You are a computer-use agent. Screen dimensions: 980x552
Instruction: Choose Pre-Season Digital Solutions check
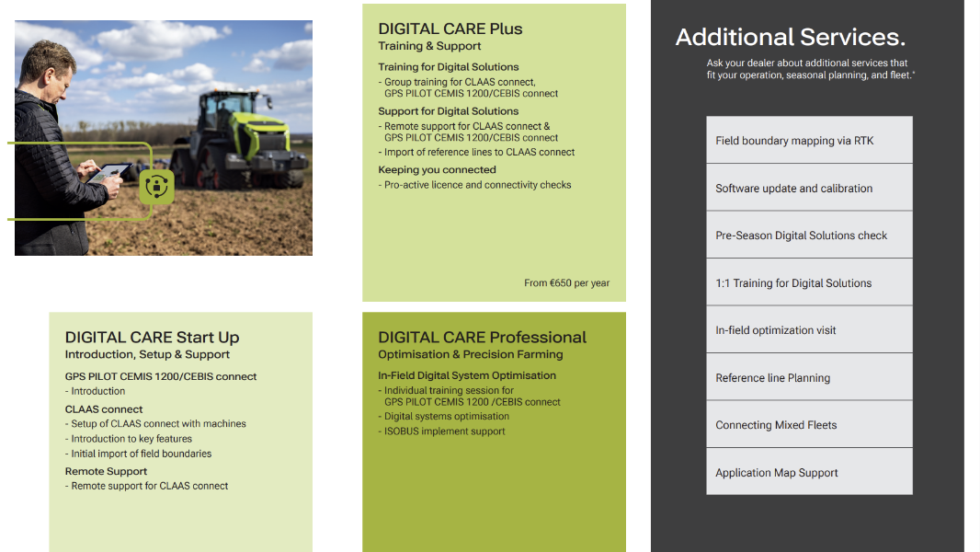point(809,235)
